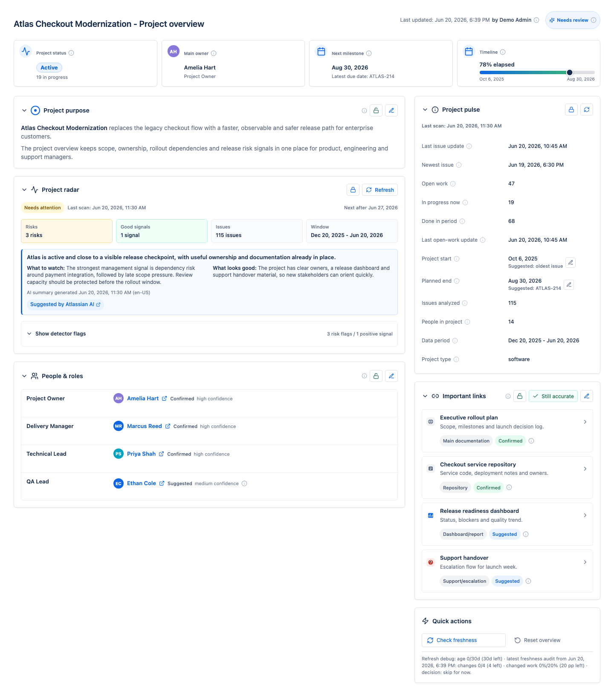614x700 pixels.
Task: Click the Needs review badge
Action: tap(573, 20)
